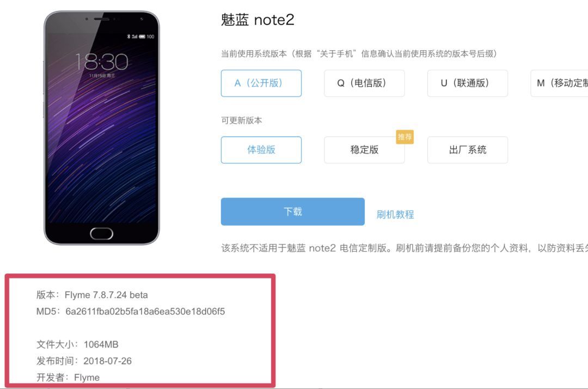This screenshot has height=389, width=588.
Task: Click the orange 推荐 badge
Action: (x=405, y=137)
